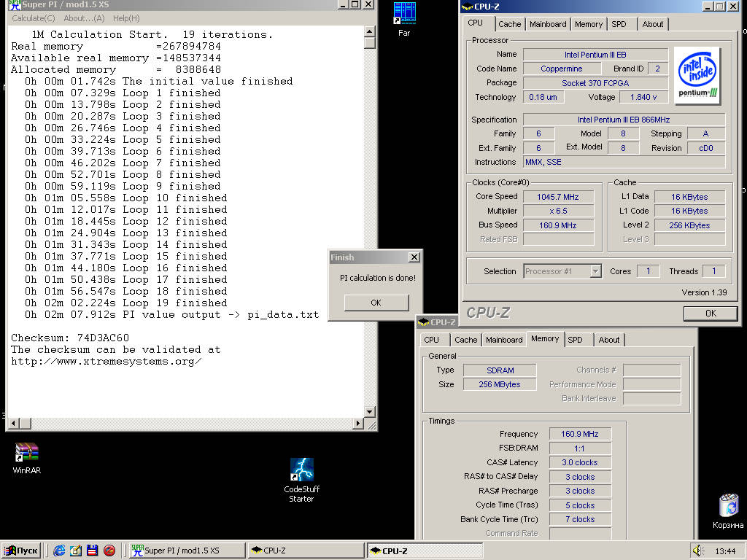The width and height of the screenshot is (747, 560).
Task: Click the Specification field Intel Pentium III EB 866MHz
Action: (624, 120)
